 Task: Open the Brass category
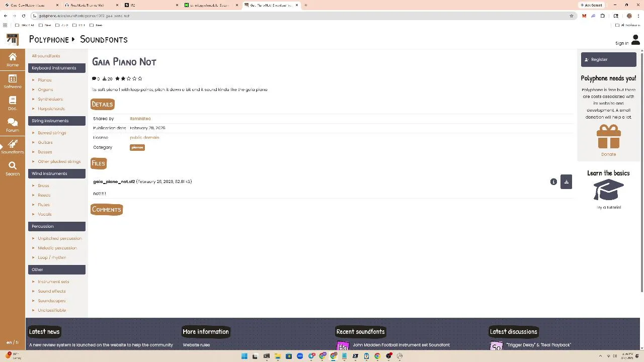[x=43, y=186]
